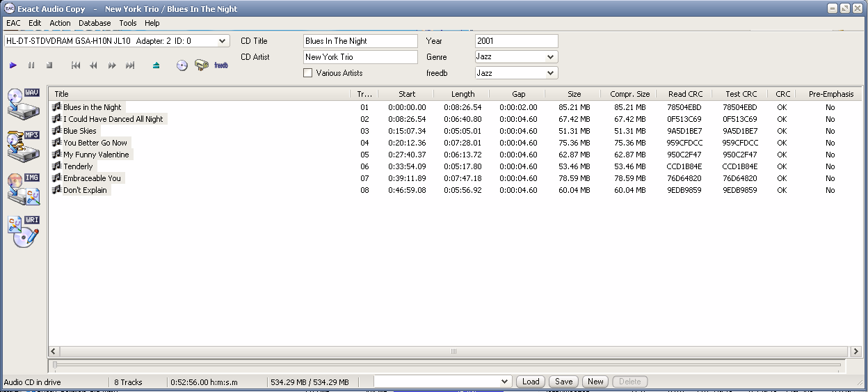
Task: Open the Genre dropdown
Action: (x=552, y=57)
